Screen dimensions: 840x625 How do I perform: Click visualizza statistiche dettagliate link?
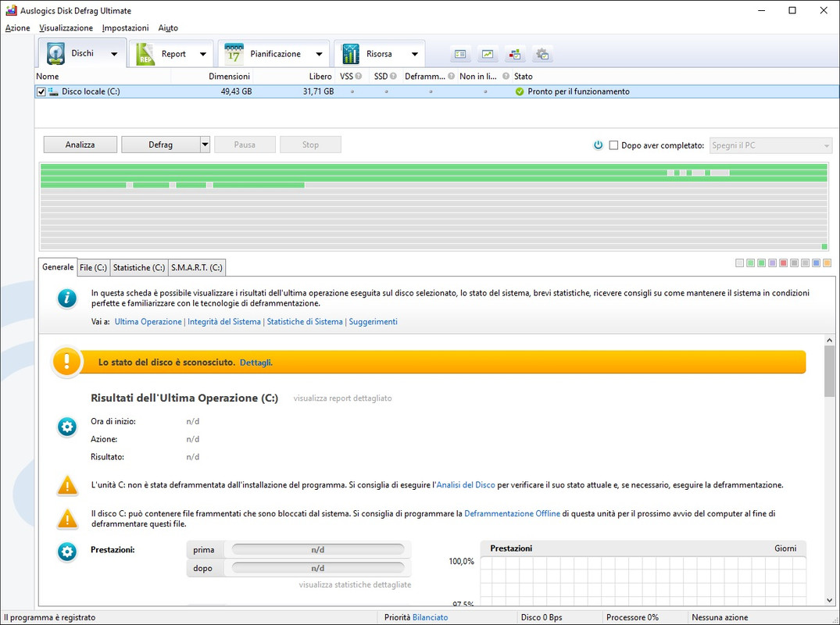click(x=356, y=585)
